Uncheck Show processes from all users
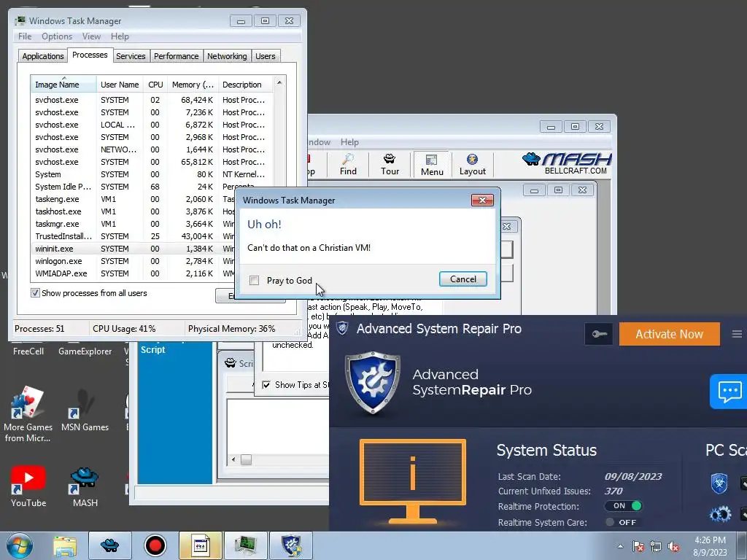 [35, 293]
